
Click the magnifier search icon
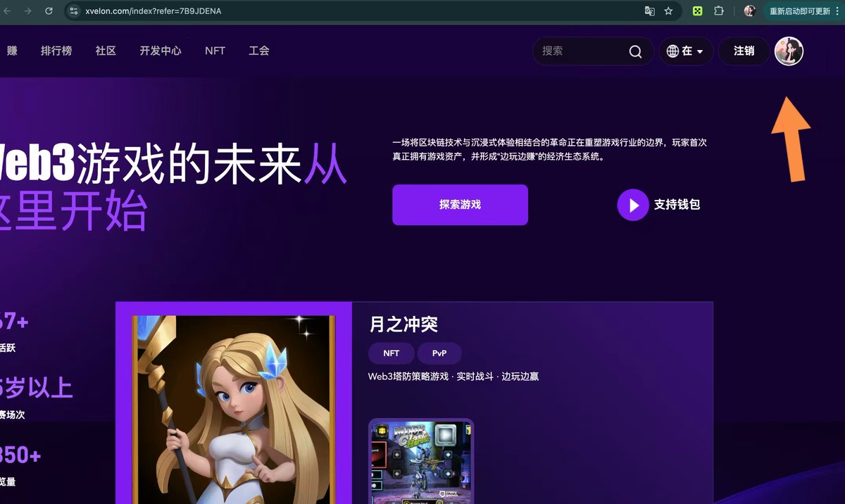point(635,51)
